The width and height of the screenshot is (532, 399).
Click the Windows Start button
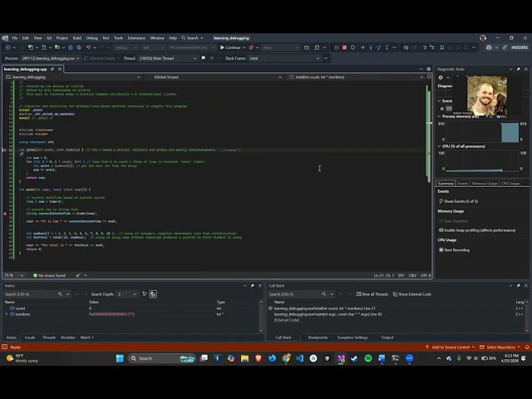[120, 358]
